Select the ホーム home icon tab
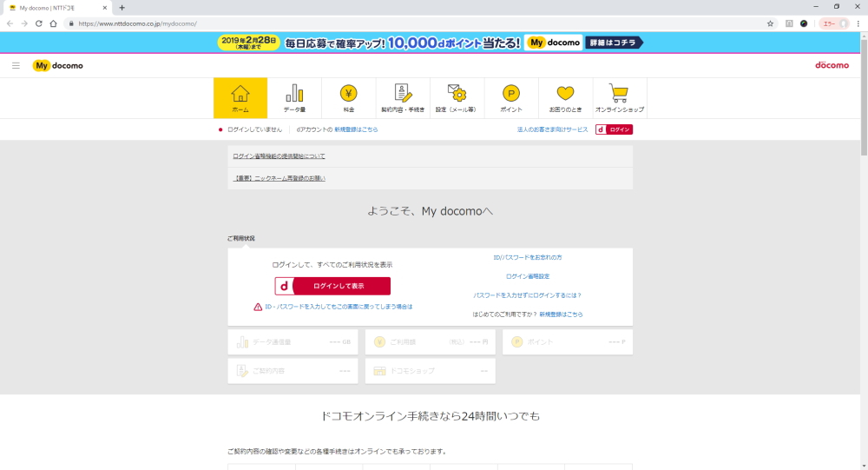This screenshot has height=470, width=868. click(240, 98)
